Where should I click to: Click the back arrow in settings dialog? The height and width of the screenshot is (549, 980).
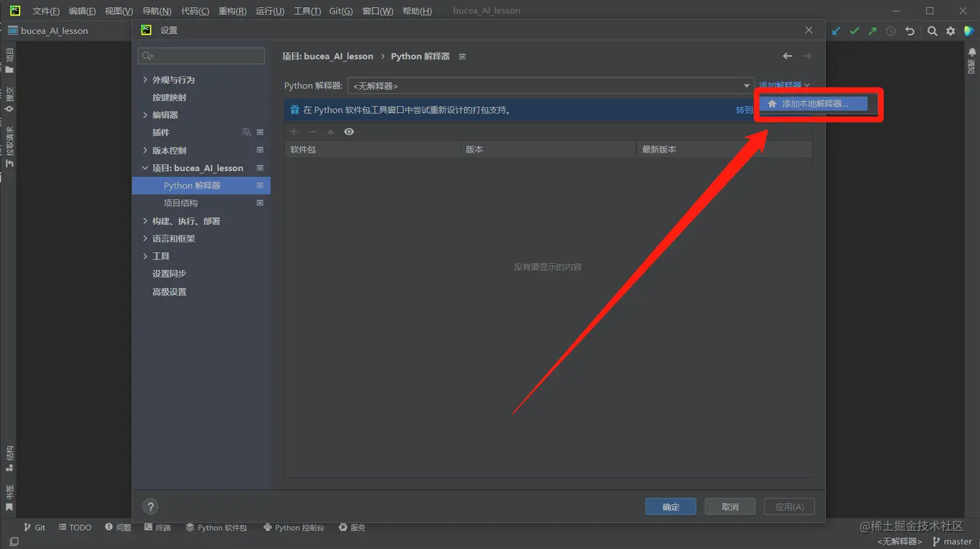[x=787, y=56]
